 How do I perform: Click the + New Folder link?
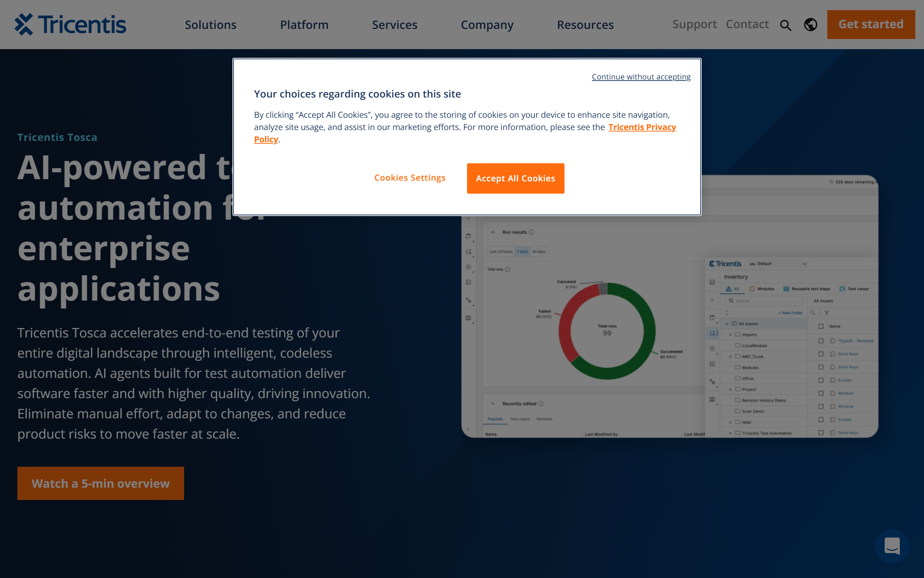pyautogui.click(x=790, y=313)
